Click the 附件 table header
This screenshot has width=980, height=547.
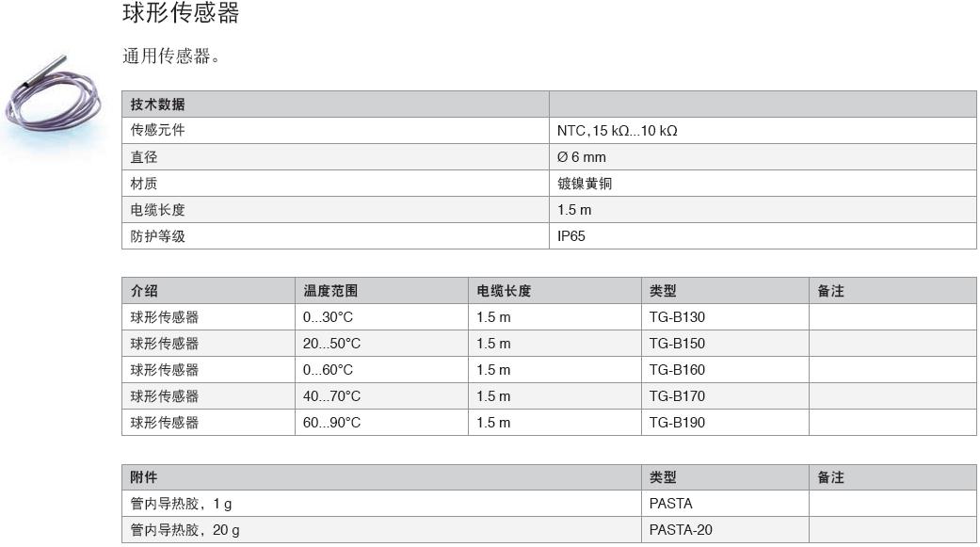[x=144, y=477]
